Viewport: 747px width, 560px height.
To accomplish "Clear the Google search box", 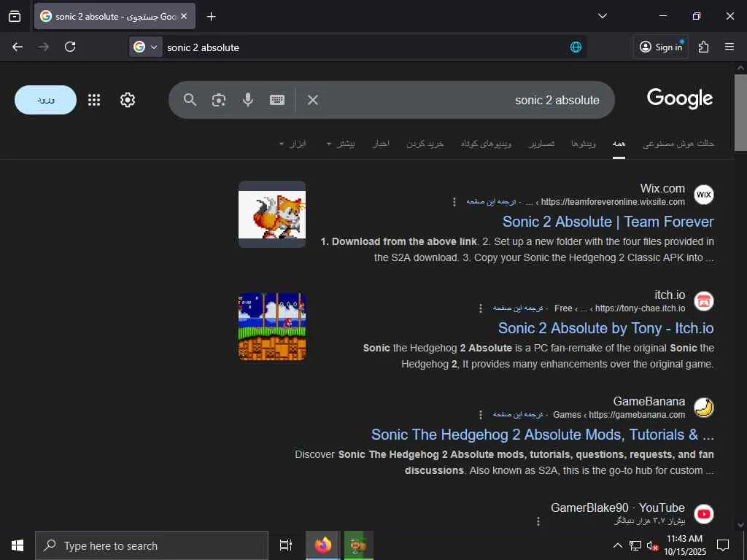I will click(x=312, y=100).
